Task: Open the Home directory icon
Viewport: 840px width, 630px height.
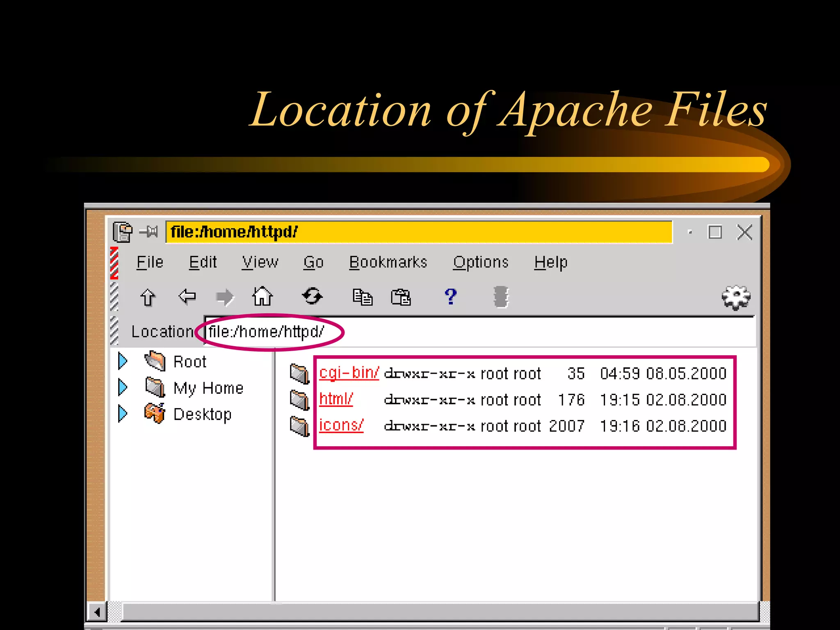Action: click(262, 296)
